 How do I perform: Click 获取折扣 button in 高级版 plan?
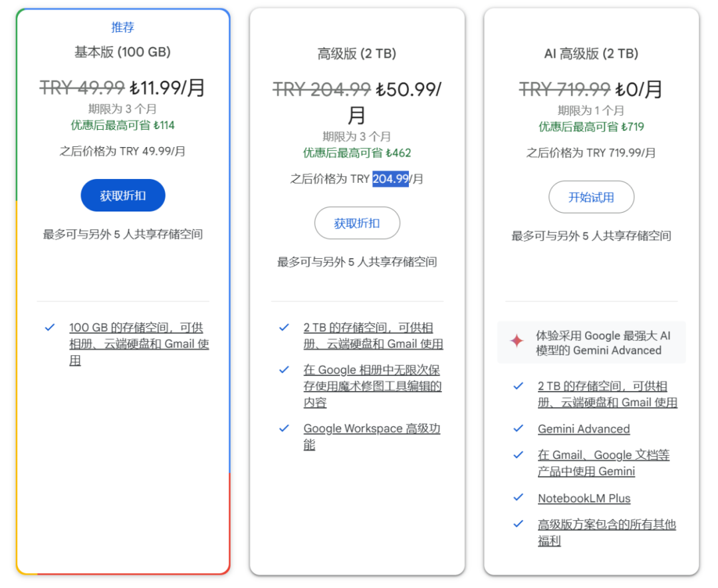(357, 223)
